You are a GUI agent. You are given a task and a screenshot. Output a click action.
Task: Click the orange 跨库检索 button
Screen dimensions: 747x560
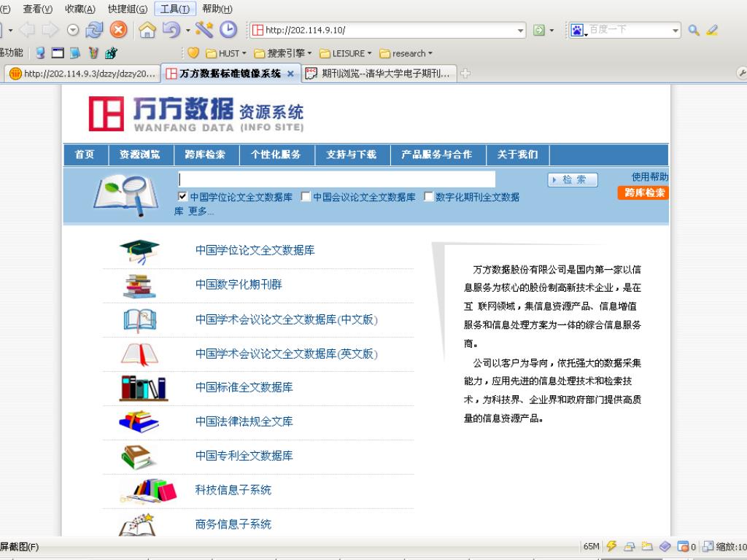pos(643,192)
